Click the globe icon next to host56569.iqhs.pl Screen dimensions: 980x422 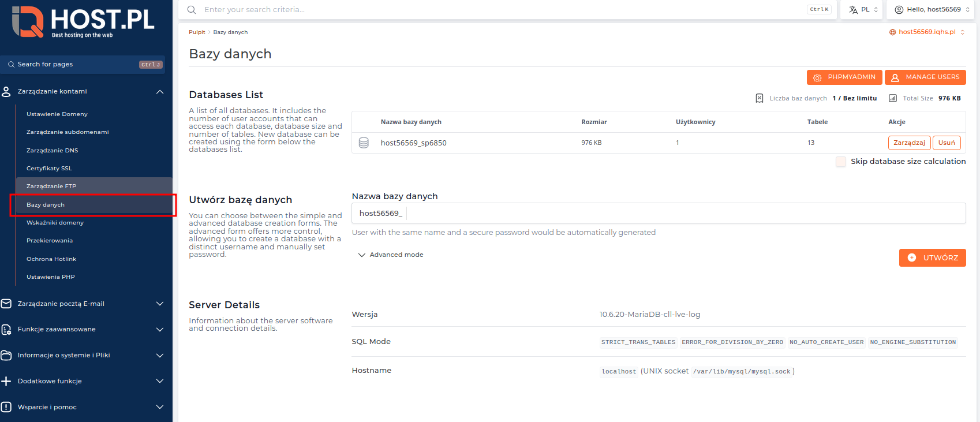pos(893,32)
